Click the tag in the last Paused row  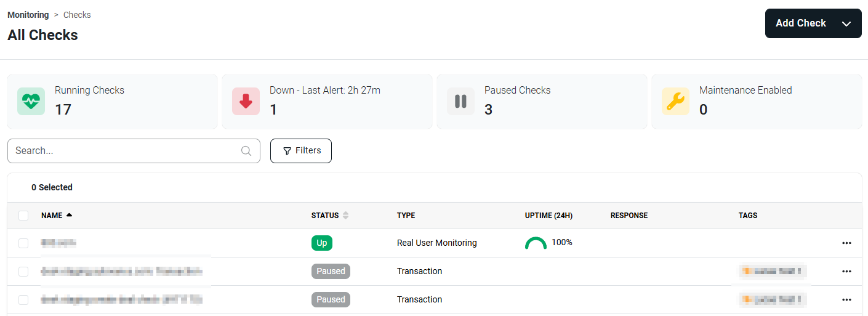(x=773, y=299)
